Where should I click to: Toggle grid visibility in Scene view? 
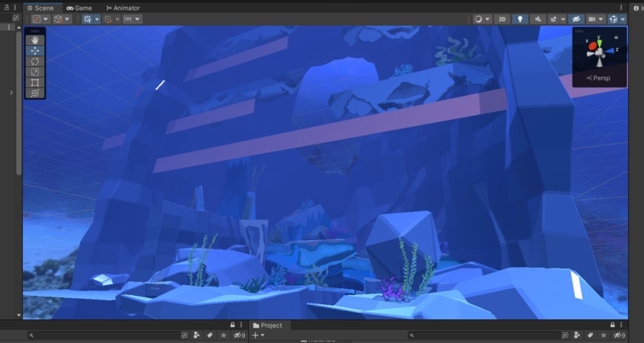pyautogui.click(x=88, y=19)
